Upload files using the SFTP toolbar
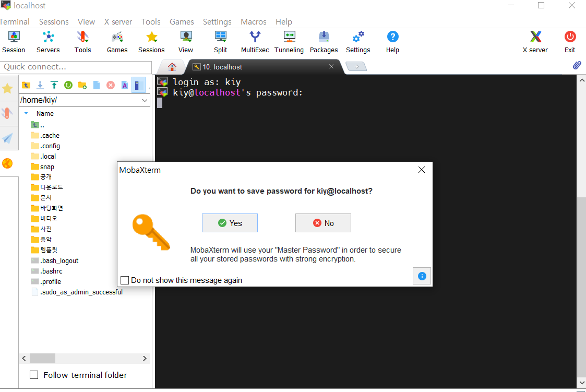The width and height of the screenshot is (586, 392). pos(54,85)
